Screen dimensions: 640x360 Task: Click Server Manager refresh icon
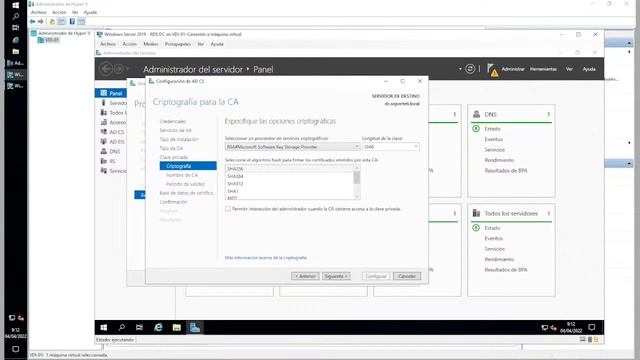(470, 69)
